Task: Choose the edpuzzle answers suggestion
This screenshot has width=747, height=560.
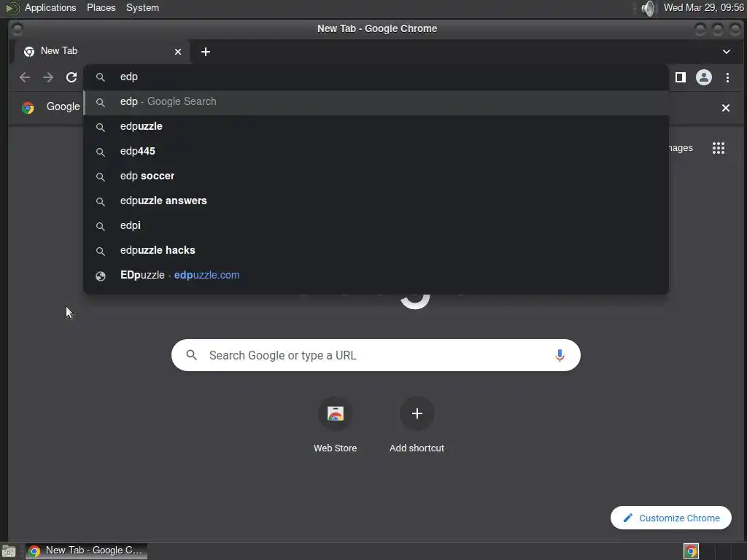Action: (x=376, y=201)
